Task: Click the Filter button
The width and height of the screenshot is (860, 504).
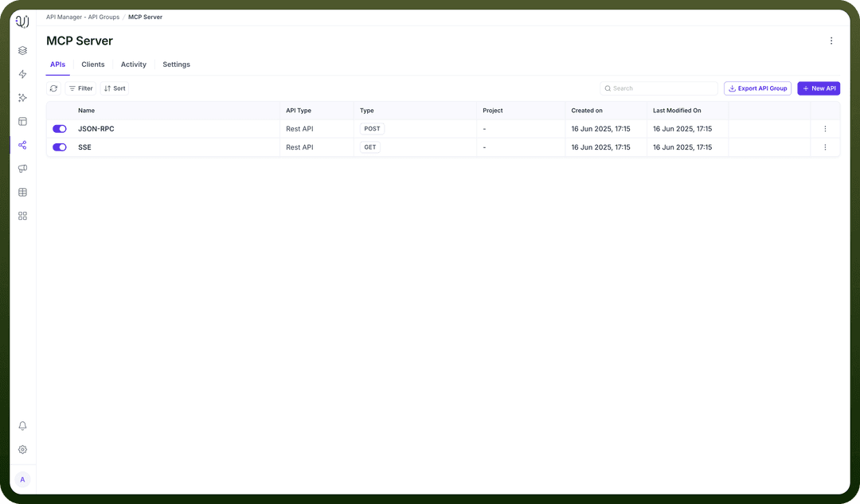Action: point(80,88)
